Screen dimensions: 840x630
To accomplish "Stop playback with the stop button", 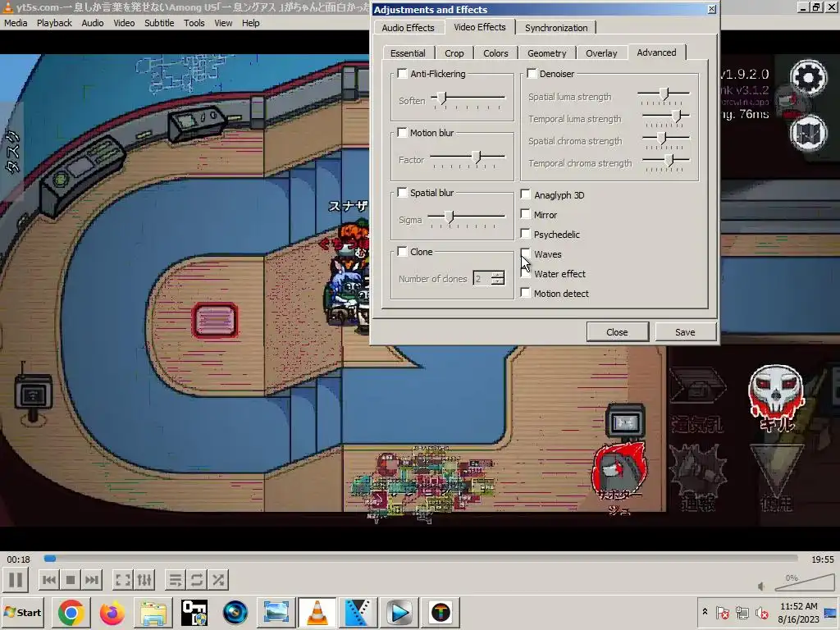I will (x=71, y=580).
